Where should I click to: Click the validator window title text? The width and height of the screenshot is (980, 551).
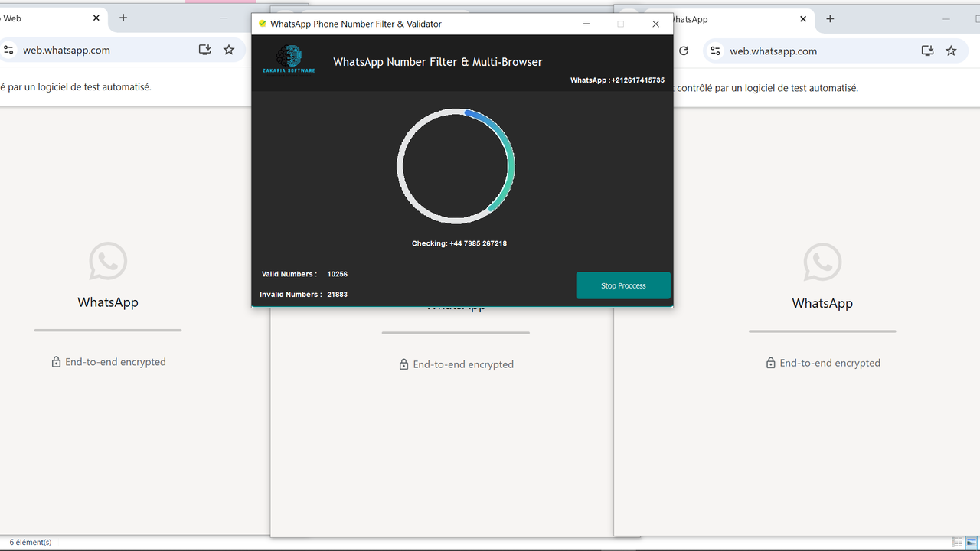pyautogui.click(x=356, y=24)
